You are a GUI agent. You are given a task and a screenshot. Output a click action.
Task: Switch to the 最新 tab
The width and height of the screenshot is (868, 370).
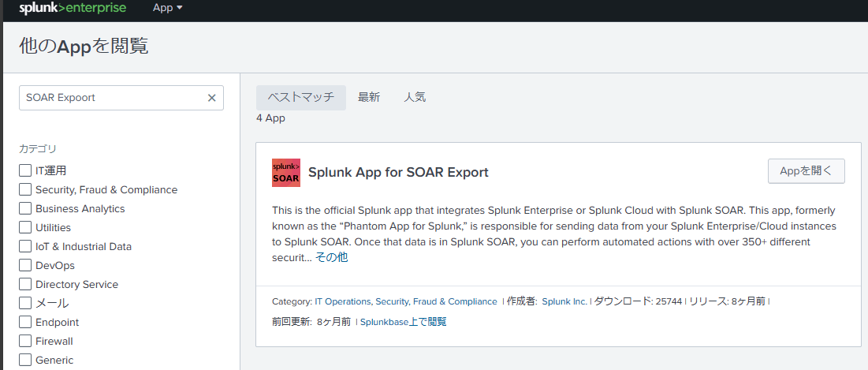(369, 98)
